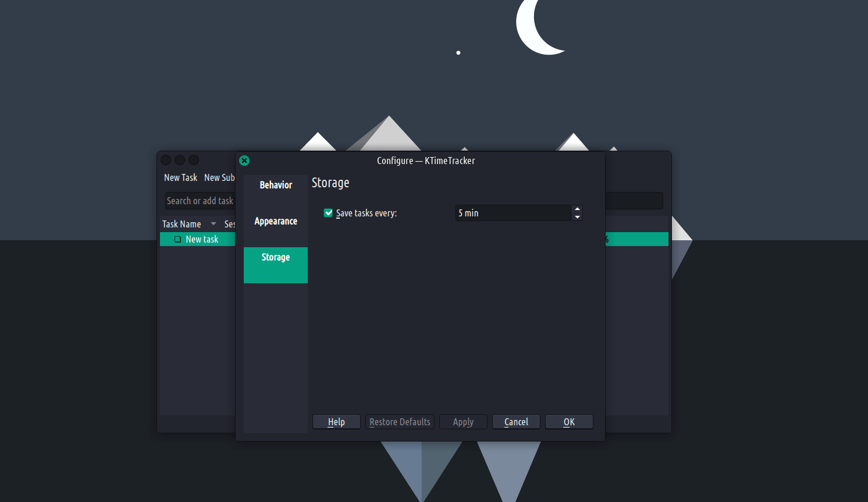The image size is (868, 502).
Task: Apply the current settings
Action: (x=463, y=422)
